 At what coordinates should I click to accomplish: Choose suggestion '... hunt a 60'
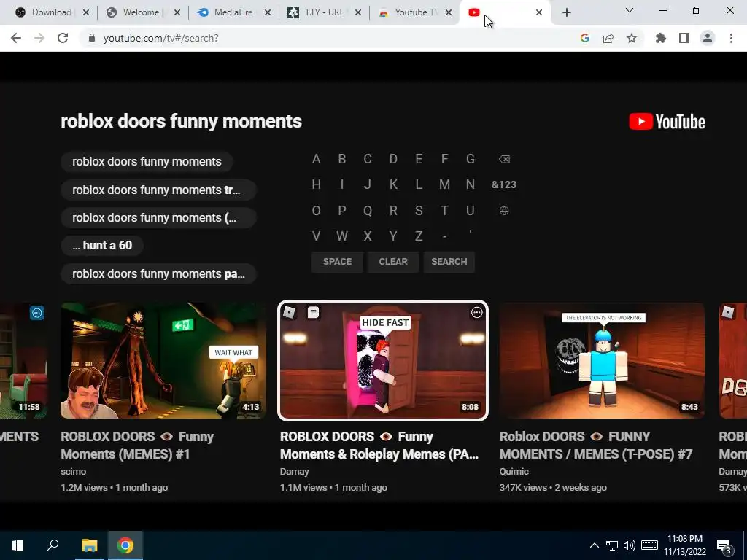(102, 245)
